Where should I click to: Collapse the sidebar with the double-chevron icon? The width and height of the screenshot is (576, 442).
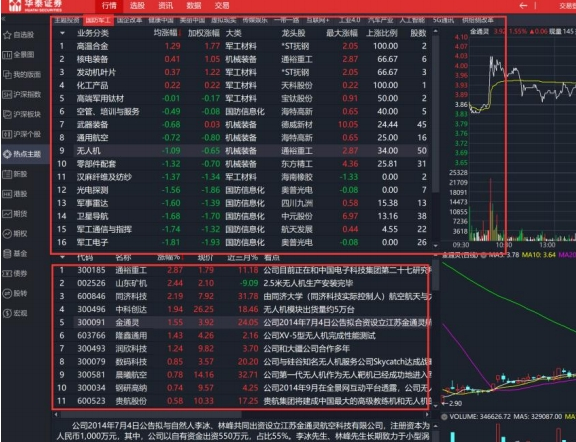click(3, 18)
